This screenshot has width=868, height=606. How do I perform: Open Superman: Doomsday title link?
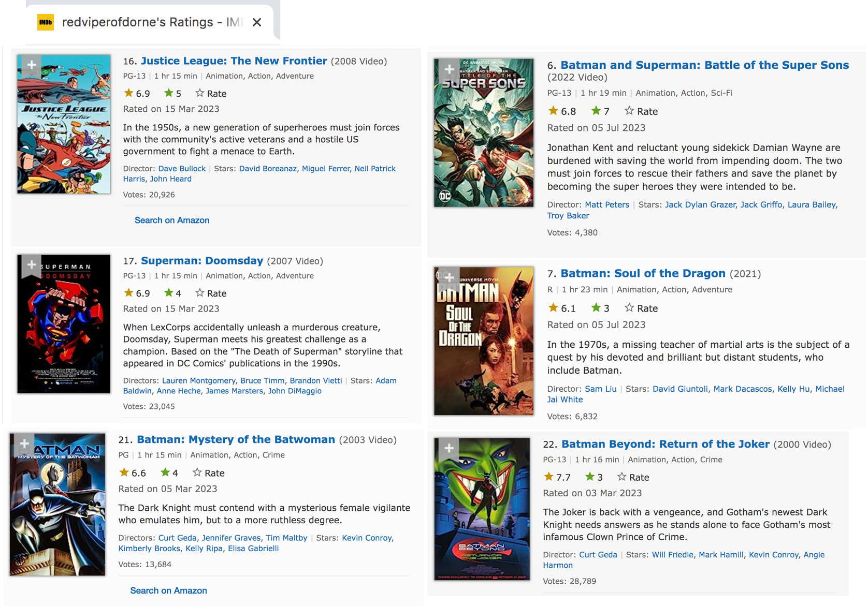tap(202, 261)
